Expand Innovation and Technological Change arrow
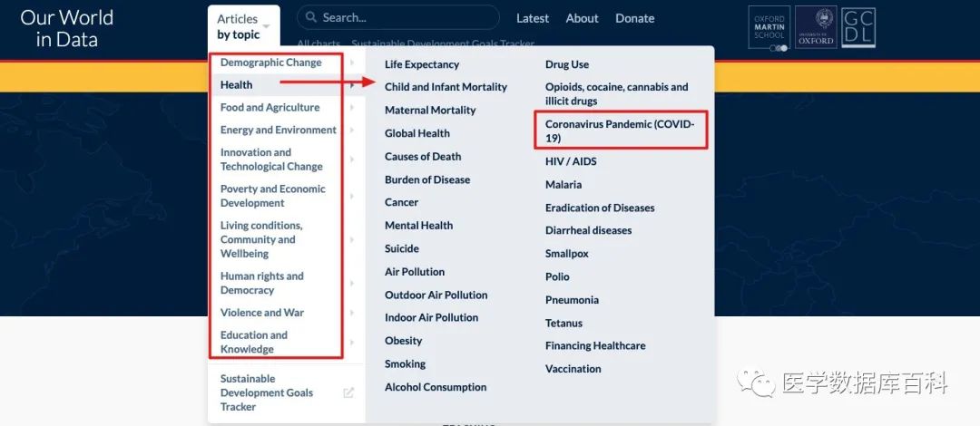The image size is (980, 426). pos(352,160)
